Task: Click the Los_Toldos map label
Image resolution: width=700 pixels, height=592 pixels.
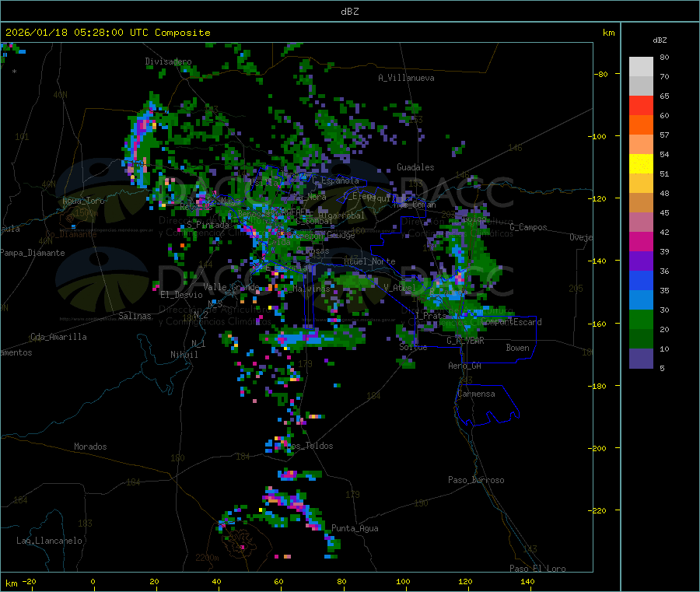Action: pyautogui.click(x=310, y=446)
